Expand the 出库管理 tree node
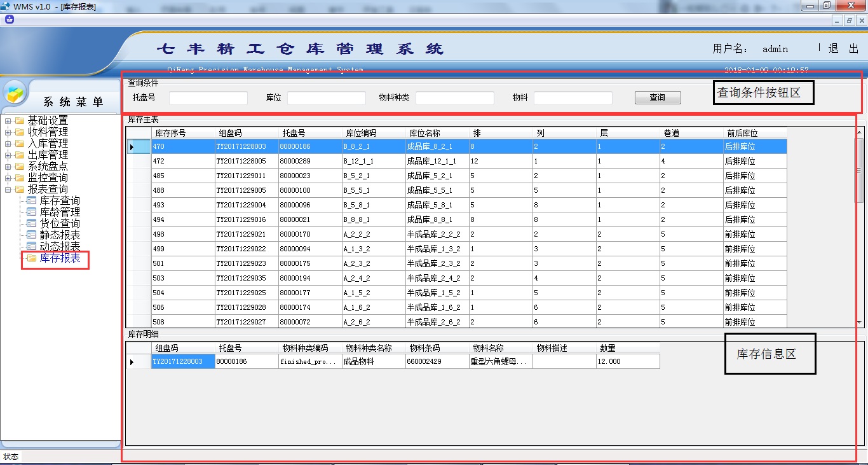 coord(8,155)
